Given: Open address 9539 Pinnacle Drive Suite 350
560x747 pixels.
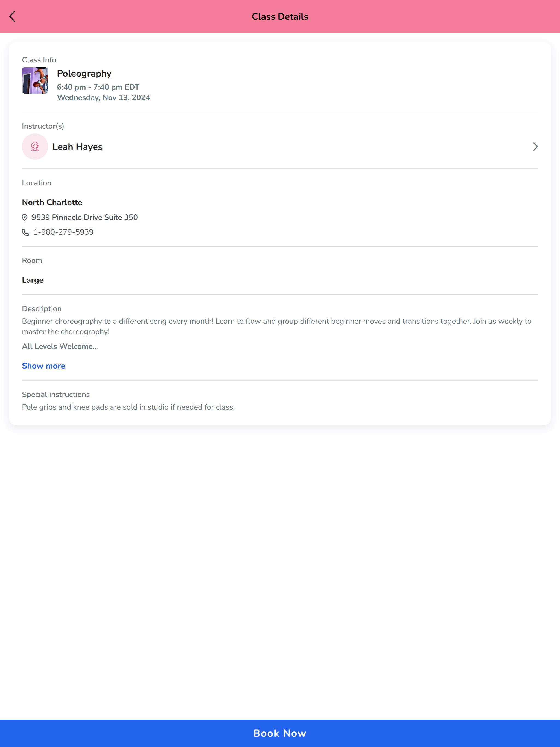Looking at the screenshot, I should pyautogui.click(x=84, y=217).
